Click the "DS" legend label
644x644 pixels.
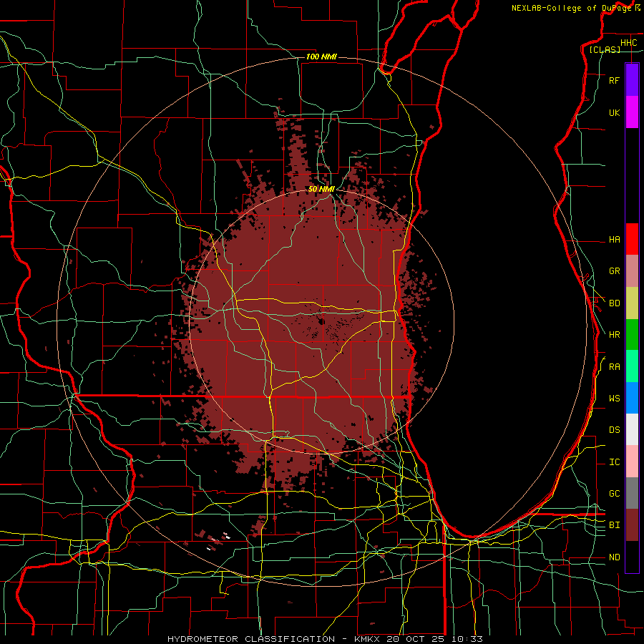pos(615,430)
